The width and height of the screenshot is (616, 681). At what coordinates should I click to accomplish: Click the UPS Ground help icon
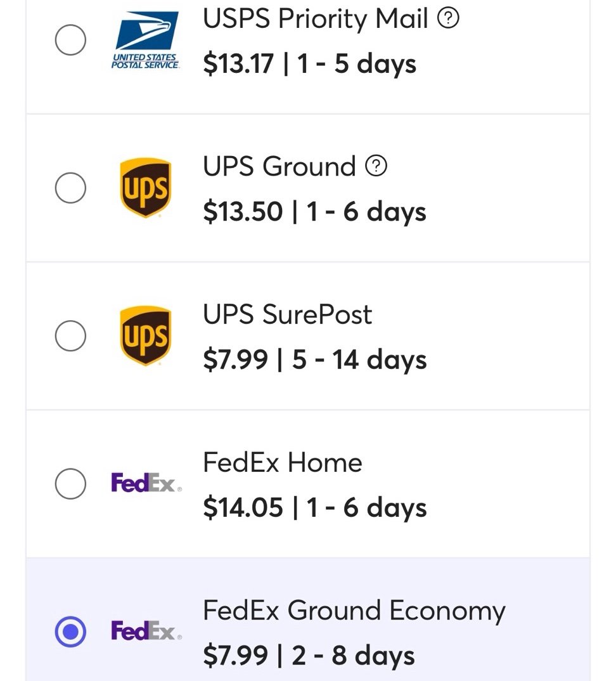click(x=376, y=167)
